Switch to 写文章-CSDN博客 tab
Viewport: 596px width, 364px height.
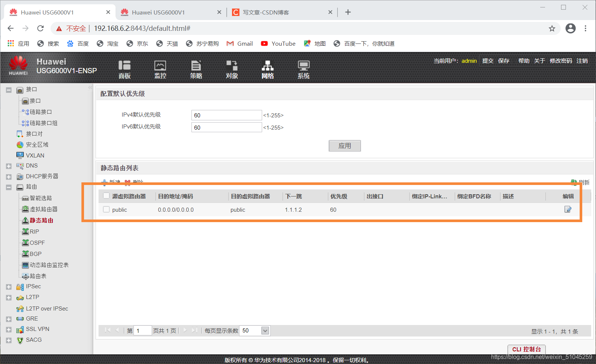(x=282, y=12)
